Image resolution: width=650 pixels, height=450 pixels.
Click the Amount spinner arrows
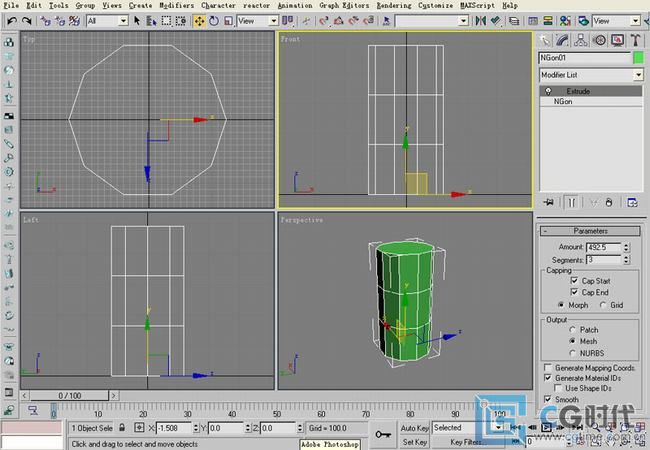(x=626, y=247)
